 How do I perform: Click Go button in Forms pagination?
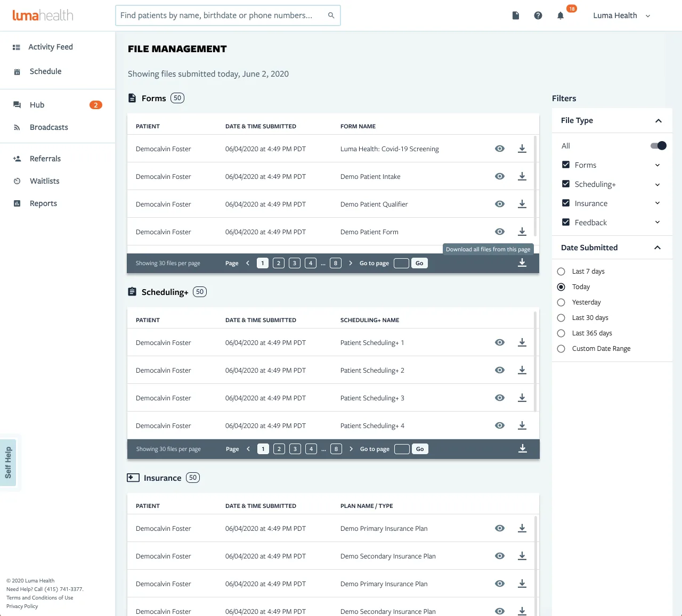[419, 263]
